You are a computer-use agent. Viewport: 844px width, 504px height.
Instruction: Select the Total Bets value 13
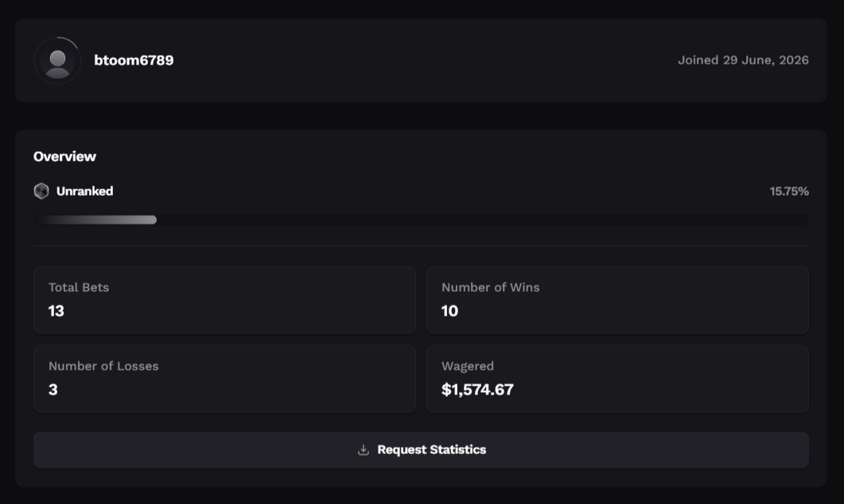(x=56, y=311)
